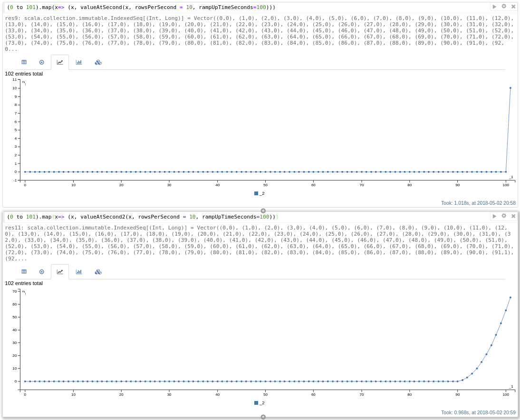
Task: Add new cell below the second cell
Action: [263, 417]
